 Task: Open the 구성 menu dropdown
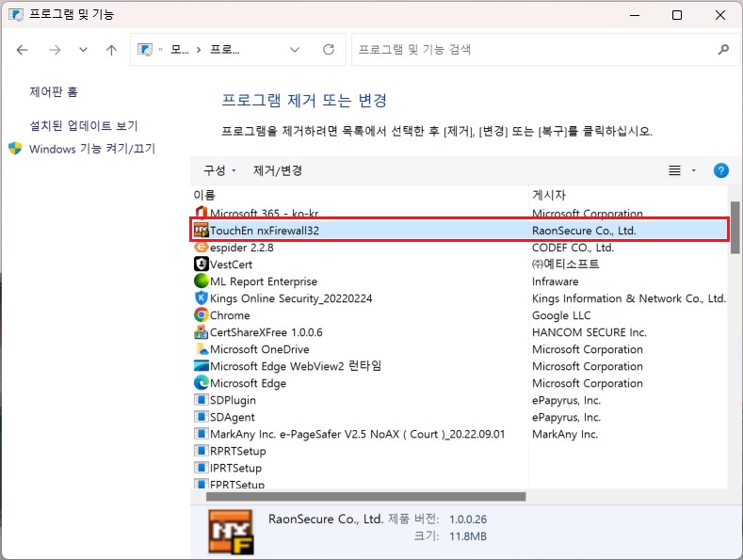(219, 170)
